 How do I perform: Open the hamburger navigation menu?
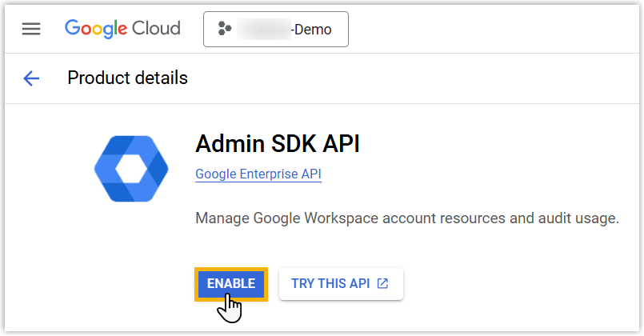pos(31,29)
